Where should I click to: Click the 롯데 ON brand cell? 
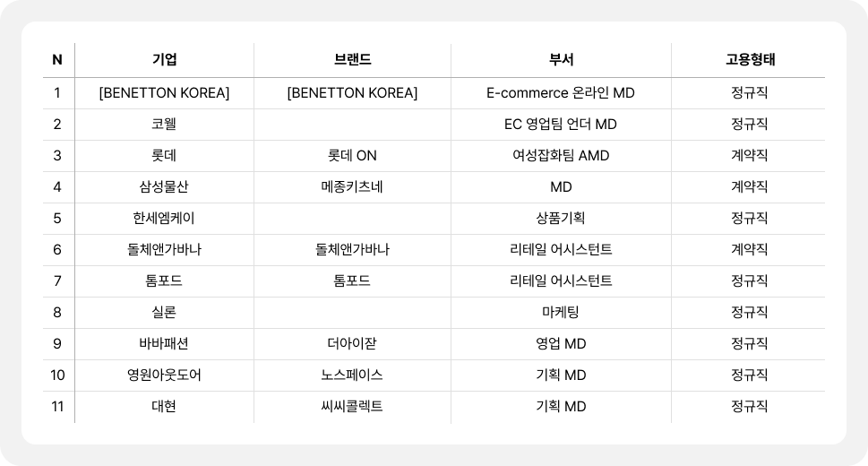coord(352,155)
